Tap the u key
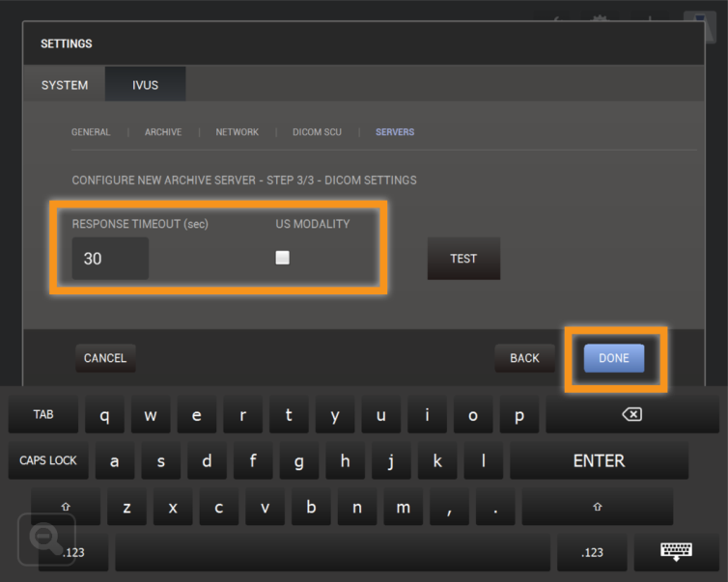728x582 pixels. 380,414
